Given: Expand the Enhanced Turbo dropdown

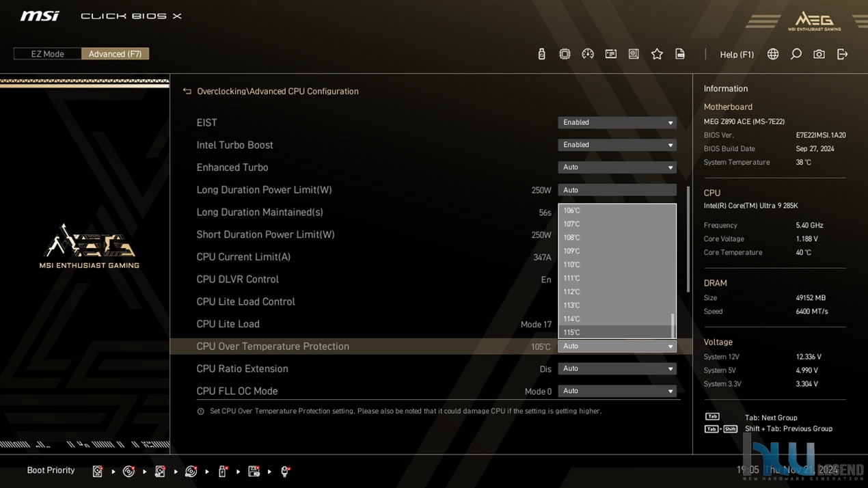Looking at the screenshot, I should (x=617, y=167).
